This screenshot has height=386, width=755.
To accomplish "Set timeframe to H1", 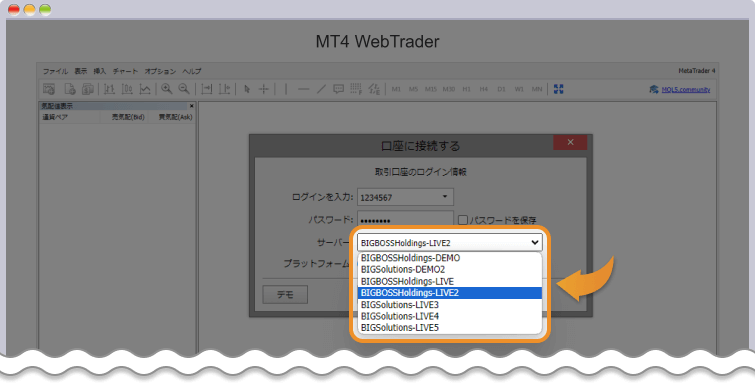I will point(466,89).
